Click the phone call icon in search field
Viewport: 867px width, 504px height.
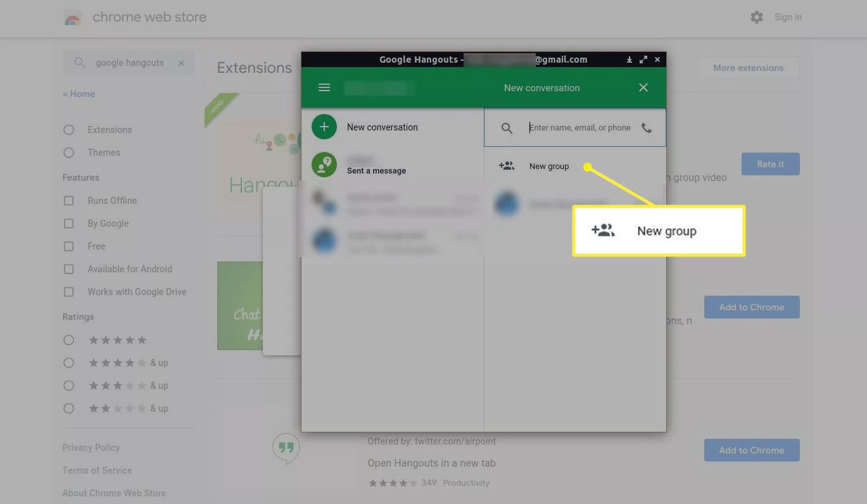[x=647, y=128]
